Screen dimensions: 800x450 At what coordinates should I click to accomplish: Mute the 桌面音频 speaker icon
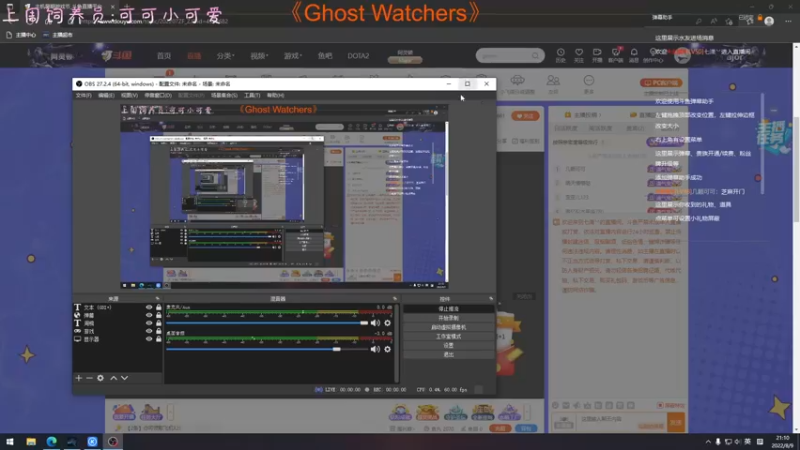376,349
